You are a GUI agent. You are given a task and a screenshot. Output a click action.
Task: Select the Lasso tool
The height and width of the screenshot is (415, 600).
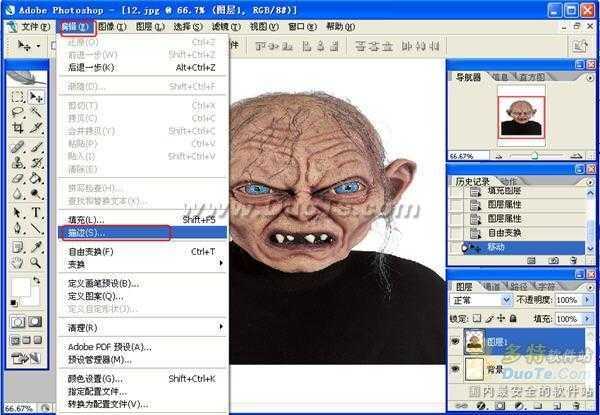[17, 113]
